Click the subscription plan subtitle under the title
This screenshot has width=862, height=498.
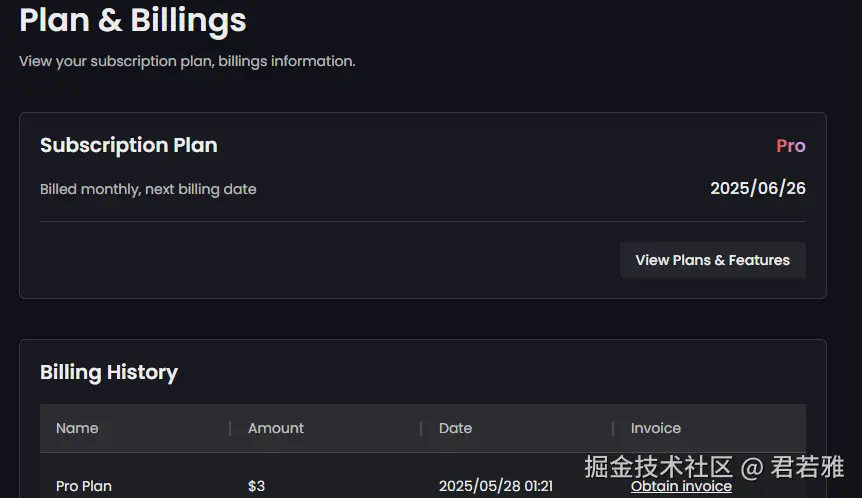tap(187, 61)
